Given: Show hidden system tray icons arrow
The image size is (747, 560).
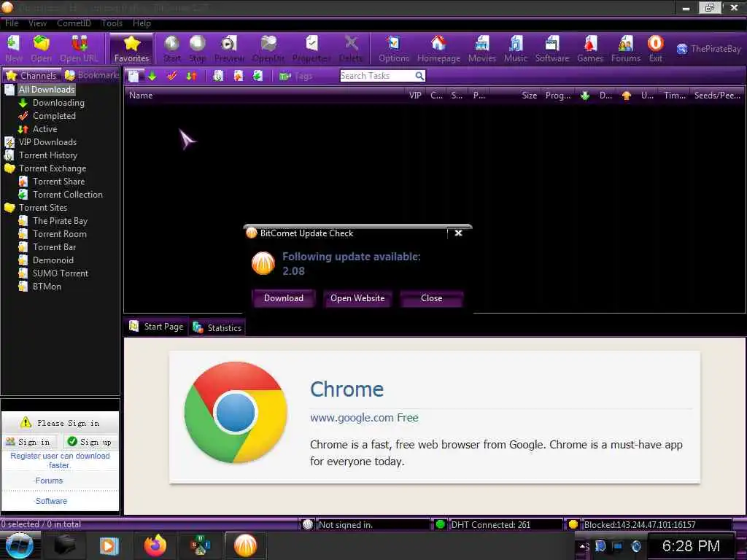Looking at the screenshot, I should pos(584,546).
